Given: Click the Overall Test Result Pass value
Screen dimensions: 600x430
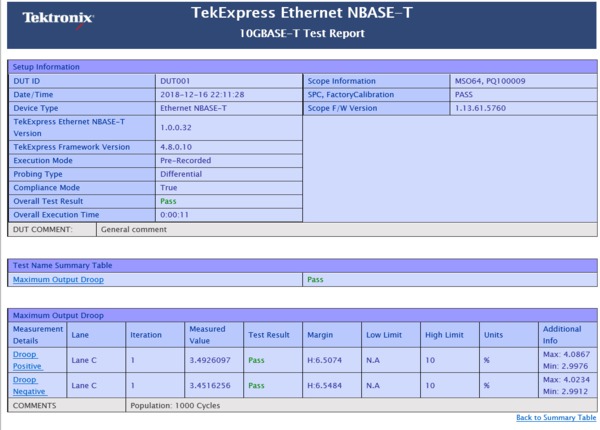Looking at the screenshot, I should 168,201.
